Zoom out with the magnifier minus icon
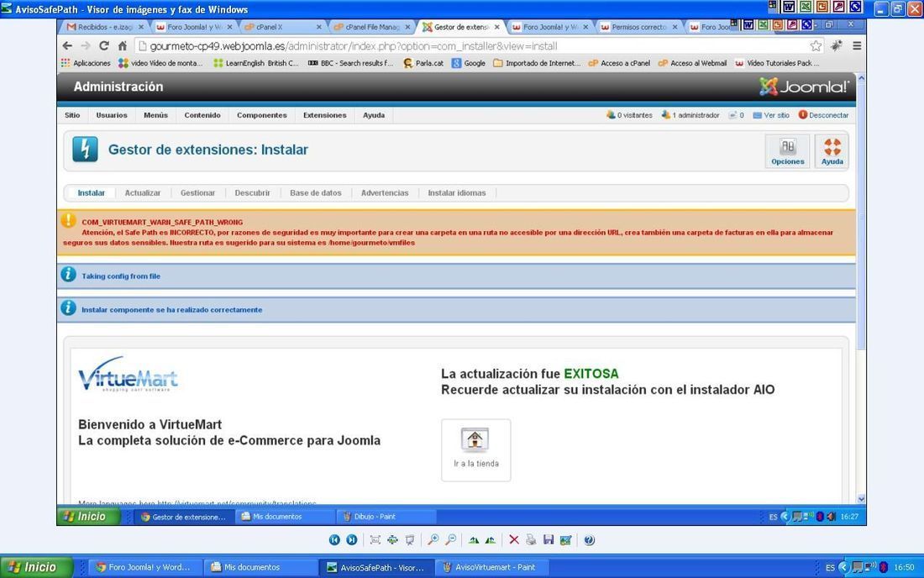This screenshot has width=924, height=578. [451, 539]
